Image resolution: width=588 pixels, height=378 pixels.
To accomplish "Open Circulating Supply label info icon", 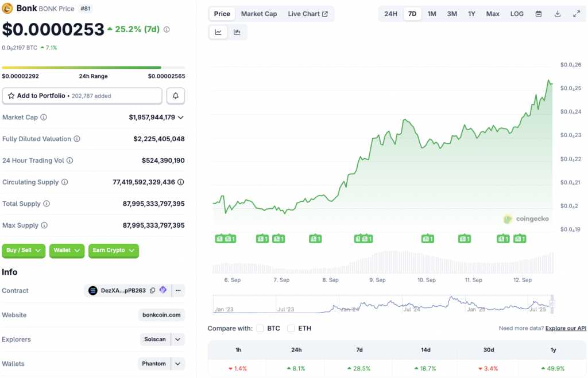I will 64,182.
